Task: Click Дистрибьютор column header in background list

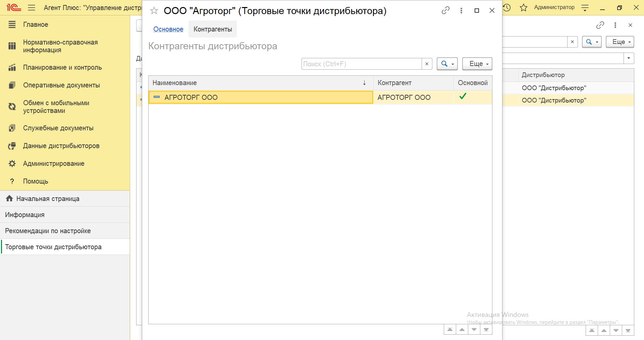Action: pyautogui.click(x=576, y=75)
